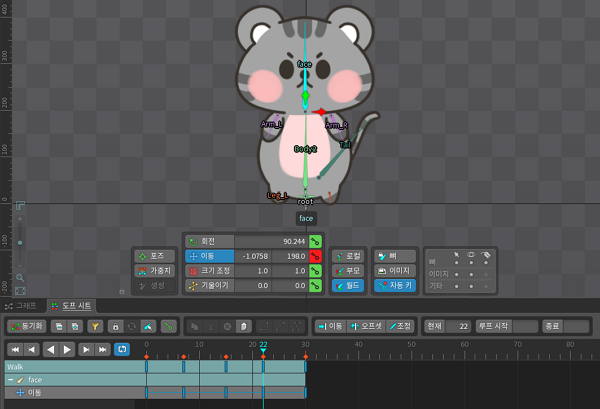Collapse the face row in dopesheet
The width and height of the screenshot is (600, 409).
(11, 380)
